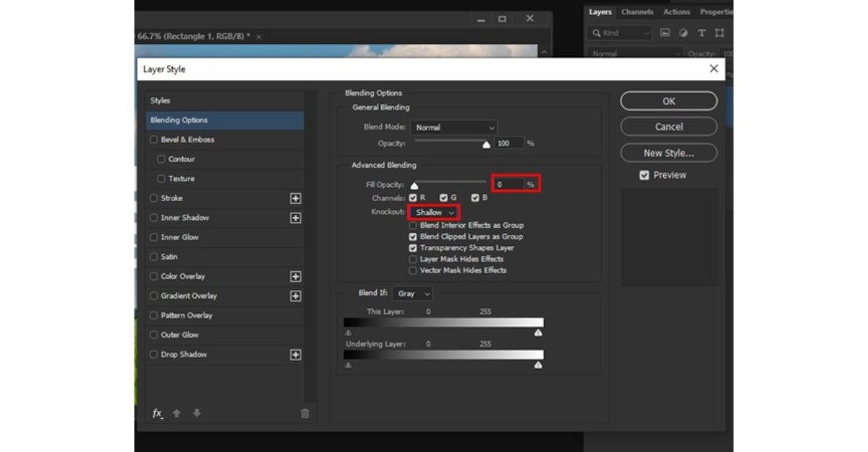
Task: Filter Layers panel by type layers icon
Action: pos(702,33)
